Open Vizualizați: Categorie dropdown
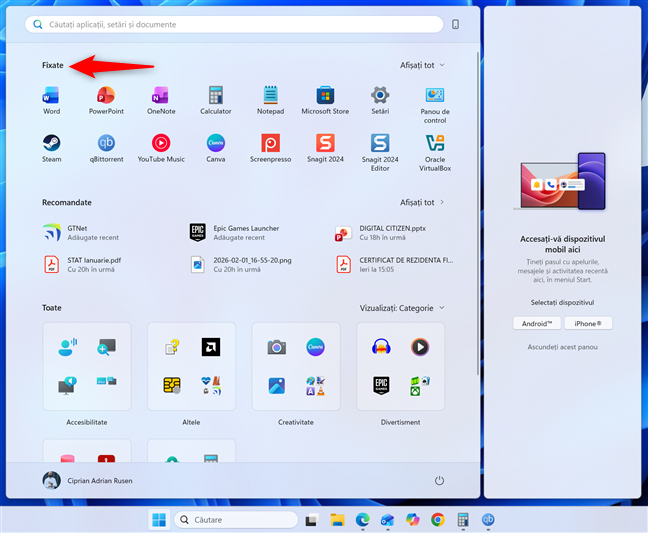The width and height of the screenshot is (648, 533). tap(402, 308)
